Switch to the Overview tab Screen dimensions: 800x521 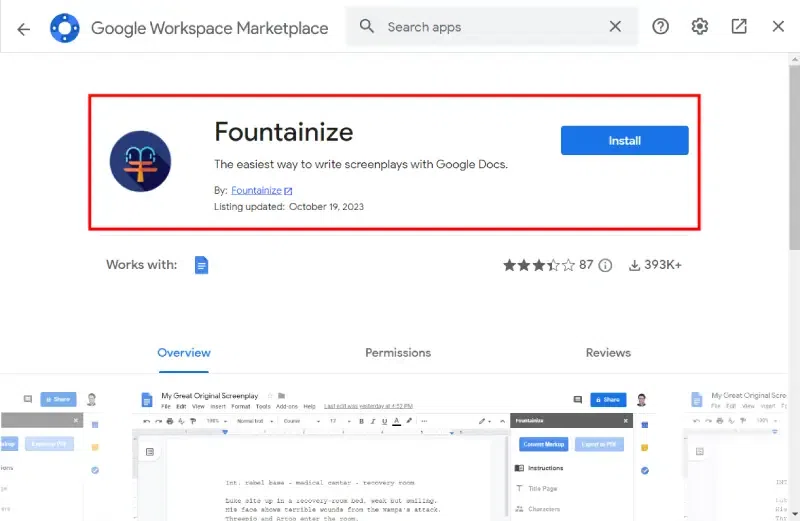(184, 353)
